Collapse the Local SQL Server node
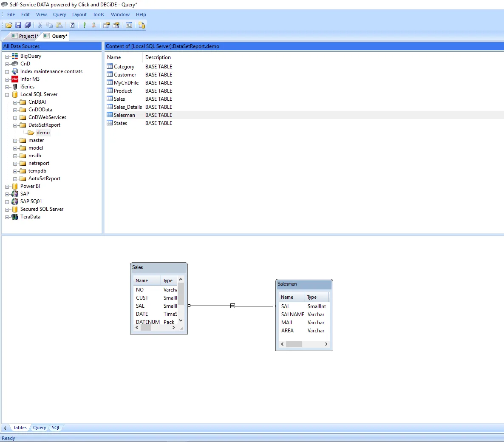Image resolution: width=504 pixels, height=442 pixels. pyautogui.click(x=7, y=94)
